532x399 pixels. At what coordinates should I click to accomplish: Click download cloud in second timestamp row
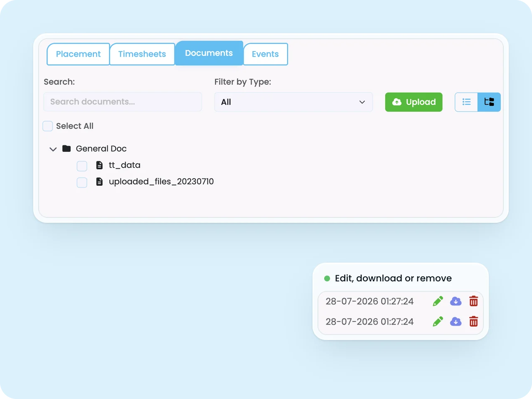tap(456, 322)
